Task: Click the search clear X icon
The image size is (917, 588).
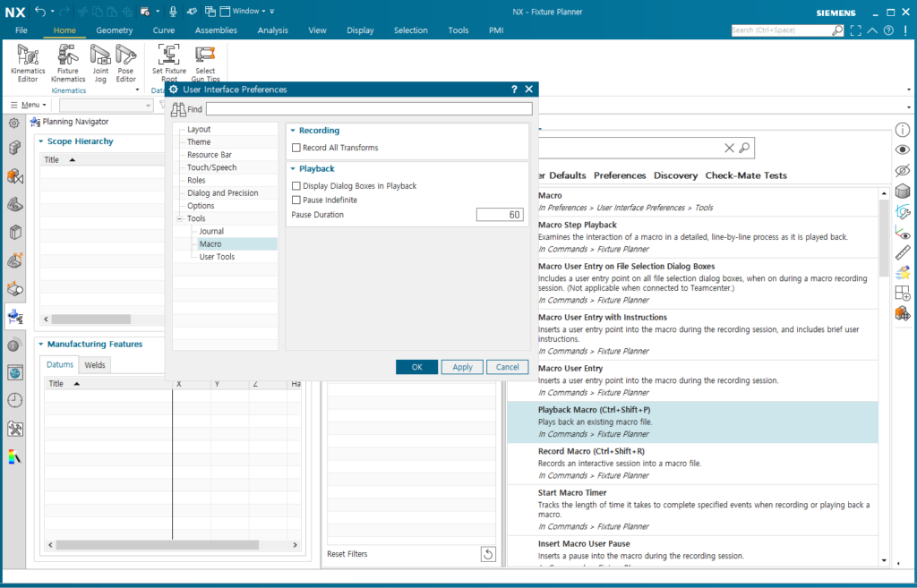Action: click(729, 148)
